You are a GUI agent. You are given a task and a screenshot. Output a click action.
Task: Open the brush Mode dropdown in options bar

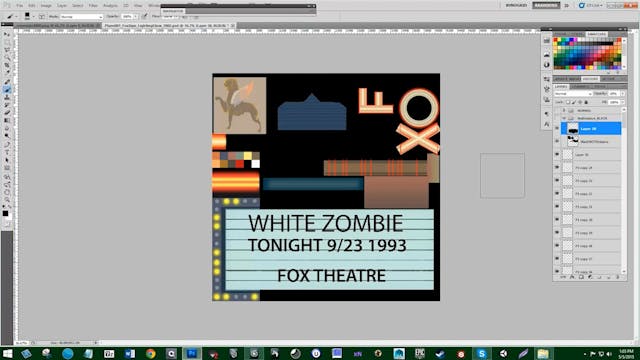[82, 16]
